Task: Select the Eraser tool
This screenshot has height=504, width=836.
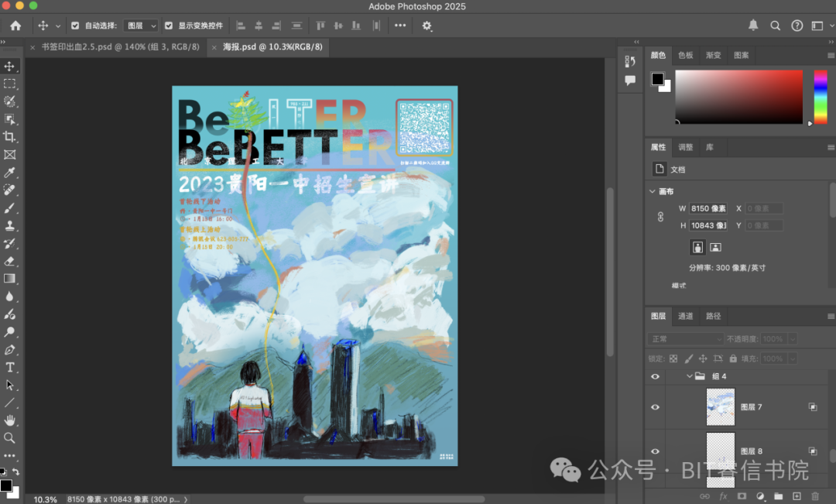Action: [x=9, y=261]
